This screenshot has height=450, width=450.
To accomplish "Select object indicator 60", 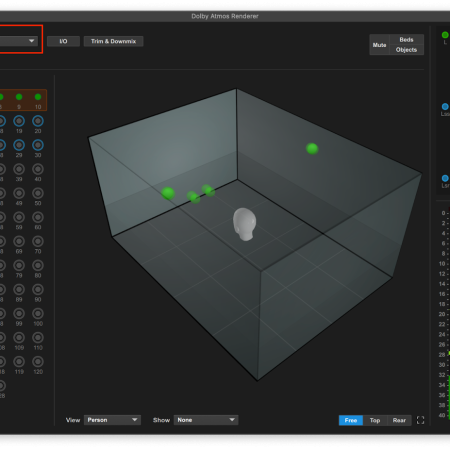I will point(38,217).
